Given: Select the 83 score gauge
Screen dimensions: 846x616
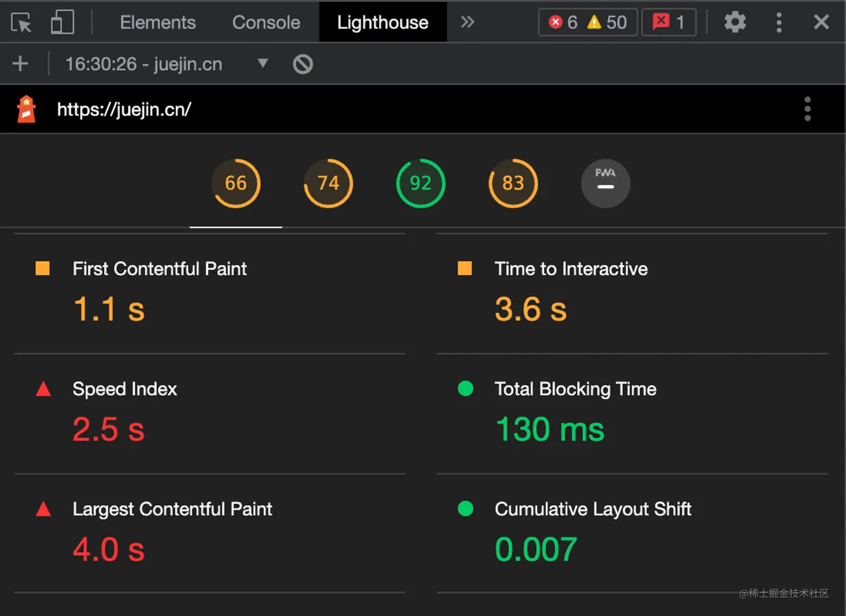Looking at the screenshot, I should (513, 184).
